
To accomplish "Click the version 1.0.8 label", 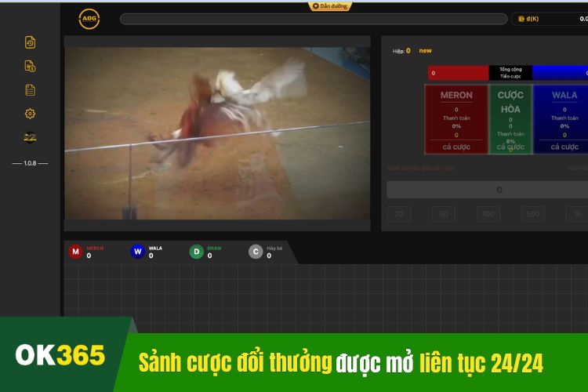I will pyautogui.click(x=30, y=163).
